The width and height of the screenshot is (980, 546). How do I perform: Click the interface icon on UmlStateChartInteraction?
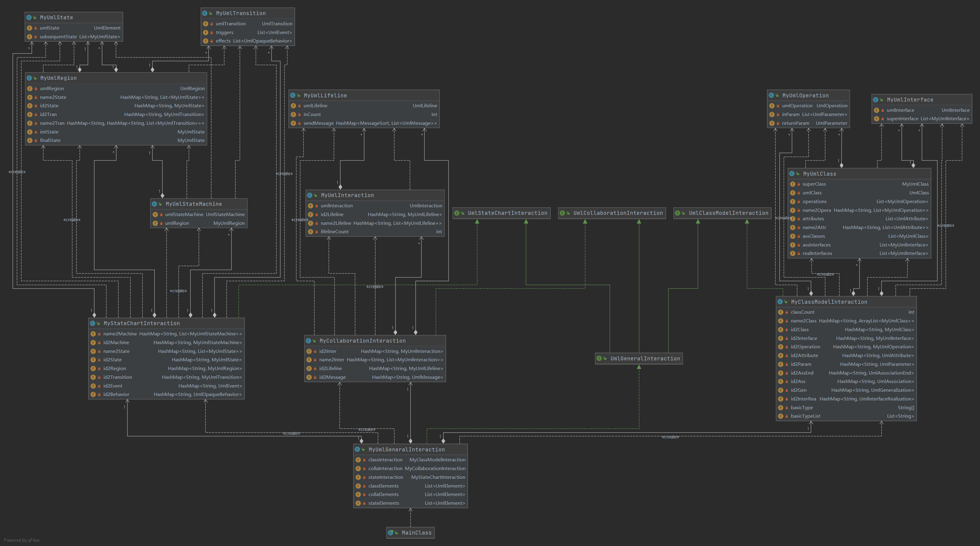457,213
